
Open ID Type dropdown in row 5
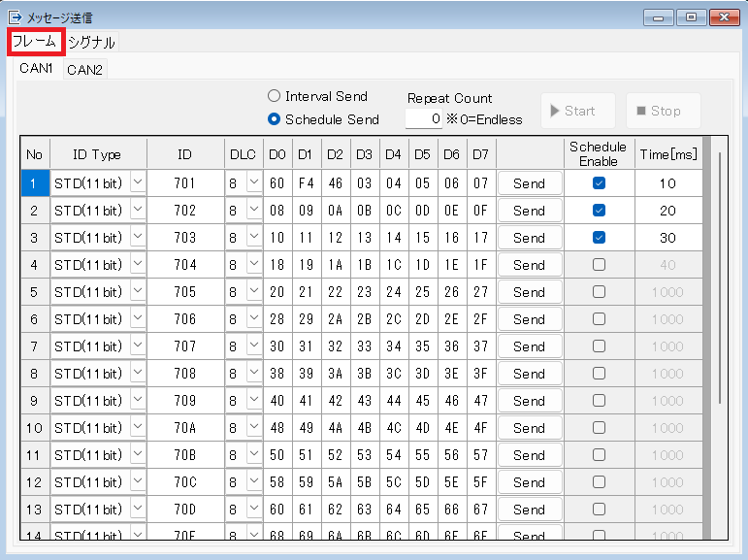(x=137, y=291)
